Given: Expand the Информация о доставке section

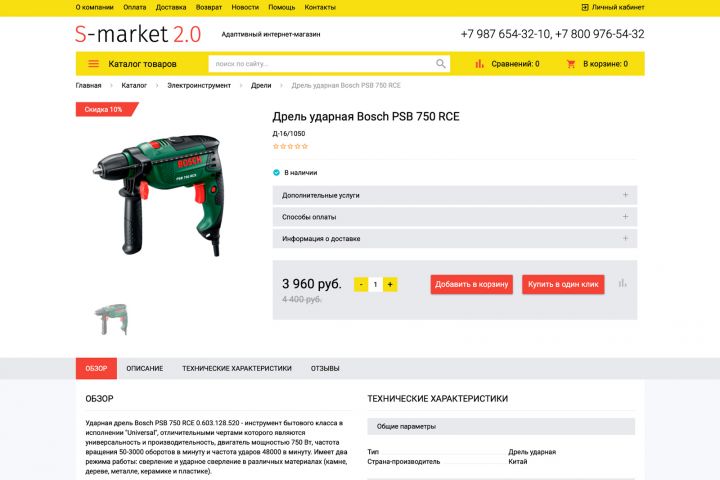Looking at the screenshot, I should pyautogui.click(x=455, y=238).
